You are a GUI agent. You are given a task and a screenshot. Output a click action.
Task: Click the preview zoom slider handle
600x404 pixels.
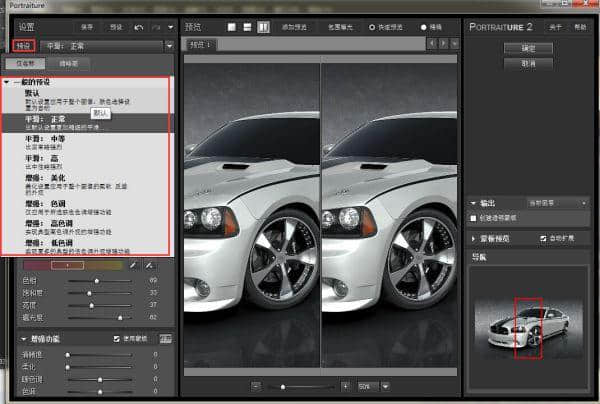tap(283, 386)
